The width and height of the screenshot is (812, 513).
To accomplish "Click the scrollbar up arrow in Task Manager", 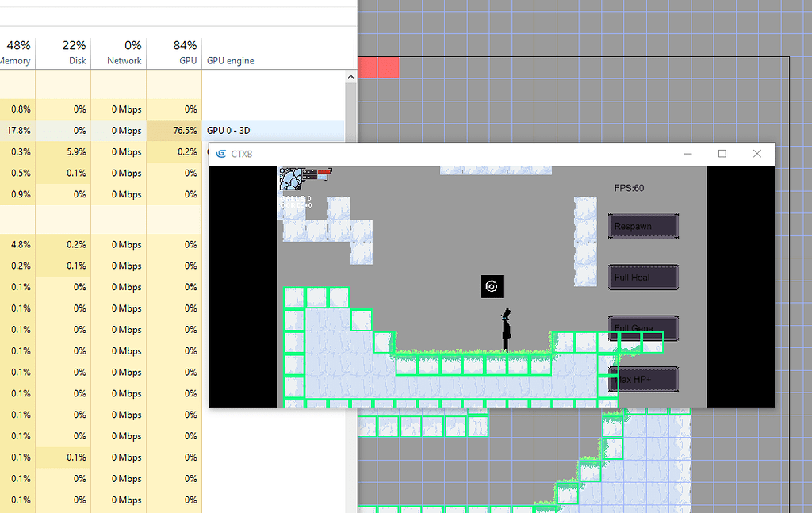I will tap(350, 76).
